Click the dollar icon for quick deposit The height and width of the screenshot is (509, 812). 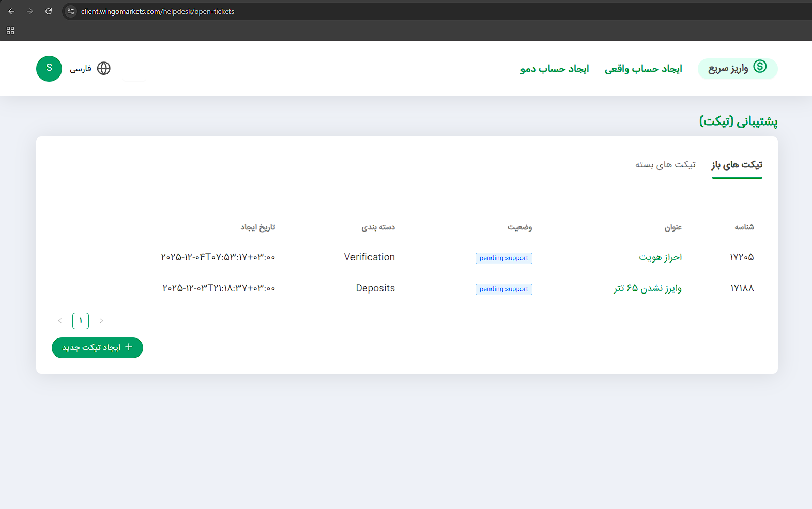coord(760,67)
